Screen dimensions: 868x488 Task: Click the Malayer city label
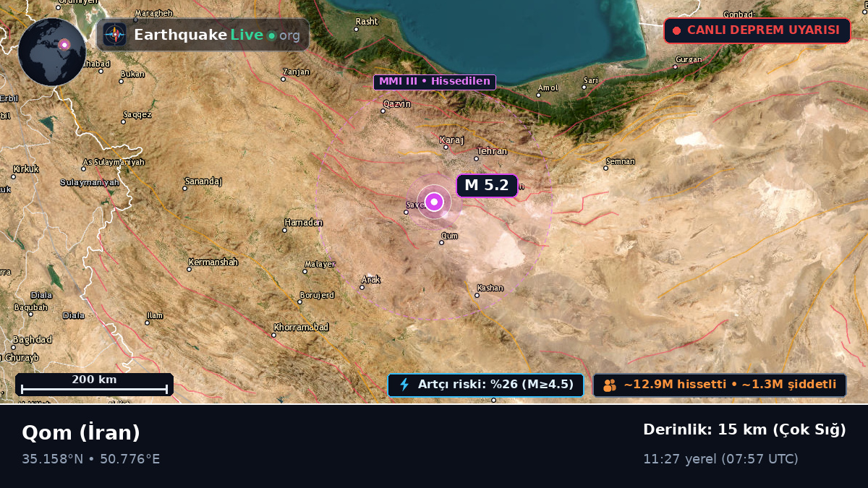[x=320, y=264]
